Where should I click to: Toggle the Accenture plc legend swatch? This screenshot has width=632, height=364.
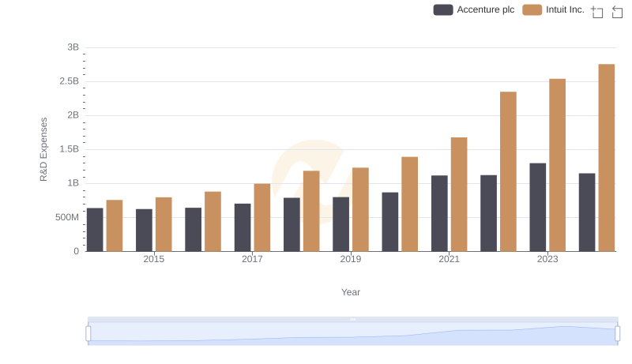coord(443,9)
